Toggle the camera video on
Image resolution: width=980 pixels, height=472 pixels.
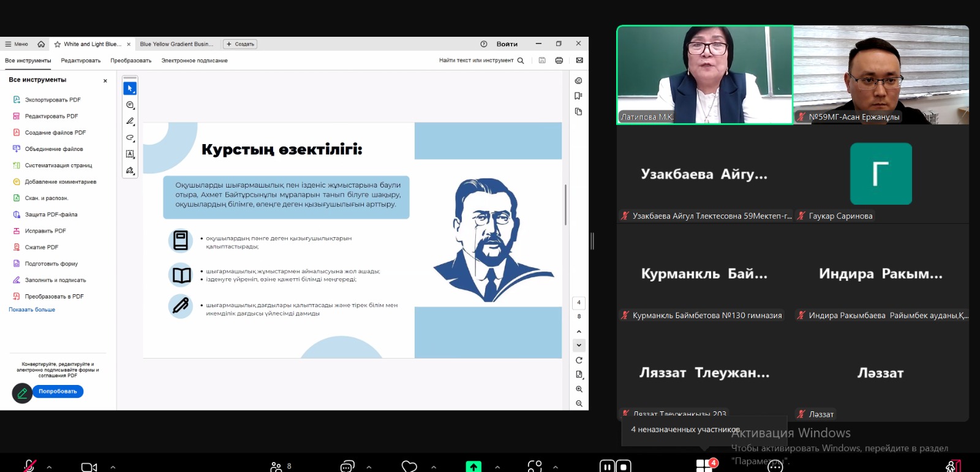[89, 466]
